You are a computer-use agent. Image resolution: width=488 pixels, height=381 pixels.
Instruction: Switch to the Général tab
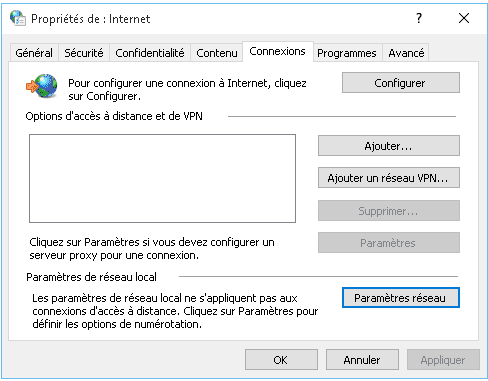tap(34, 53)
